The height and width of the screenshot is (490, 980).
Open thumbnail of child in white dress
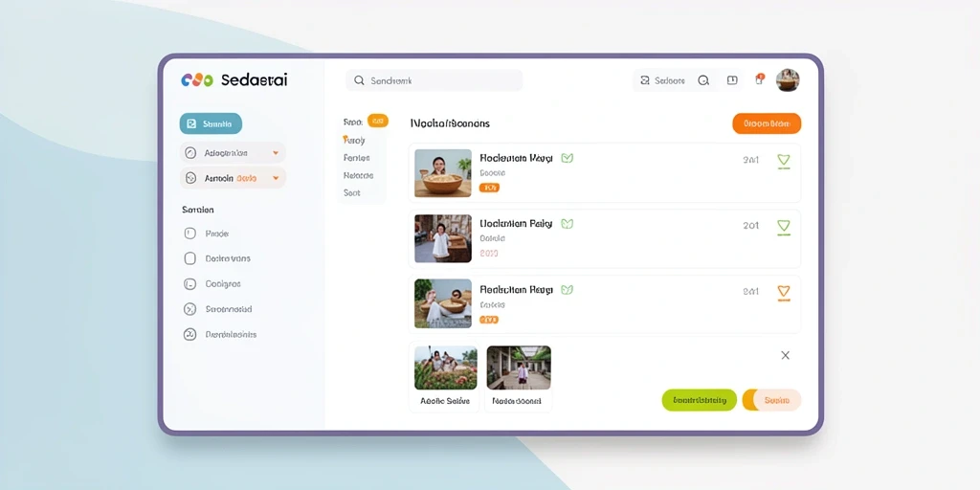443,238
